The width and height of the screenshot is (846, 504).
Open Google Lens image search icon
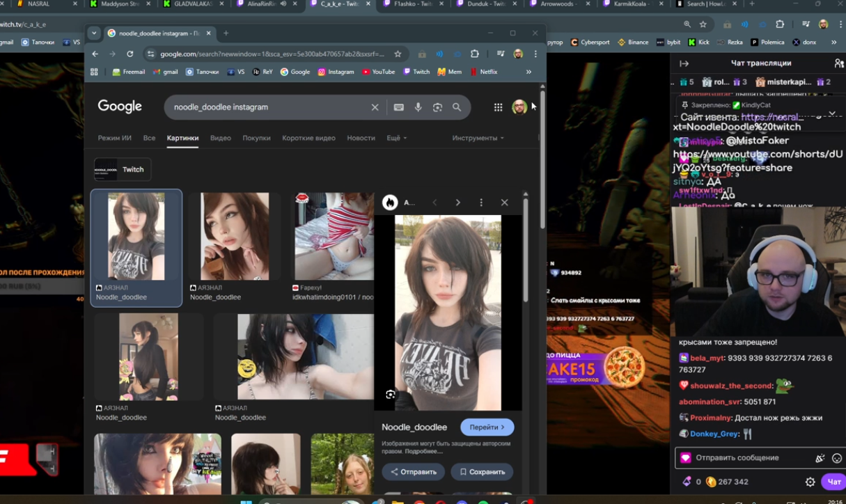tap(437, 107)
